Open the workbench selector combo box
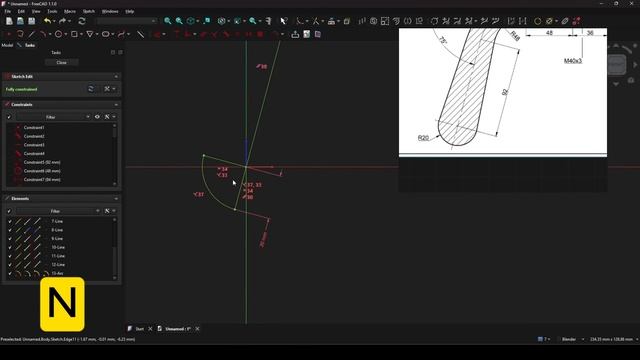The height and width of the screenshot is (360, 640). [x=126, y=21]
